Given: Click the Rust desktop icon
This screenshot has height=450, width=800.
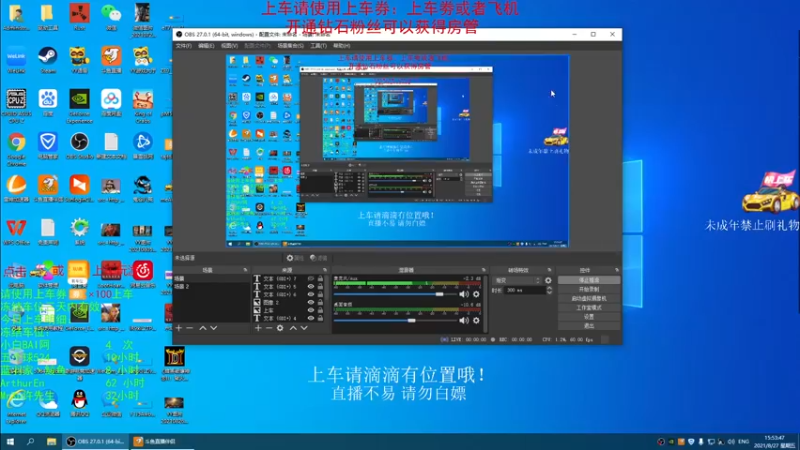Looking at the screenshot, I should coord(79,16).
